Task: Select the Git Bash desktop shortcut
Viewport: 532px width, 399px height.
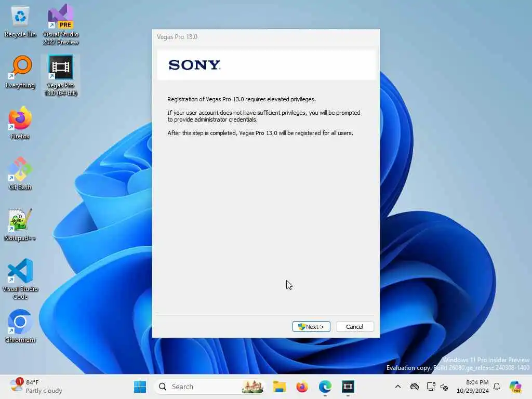Action: coord(20,174)
